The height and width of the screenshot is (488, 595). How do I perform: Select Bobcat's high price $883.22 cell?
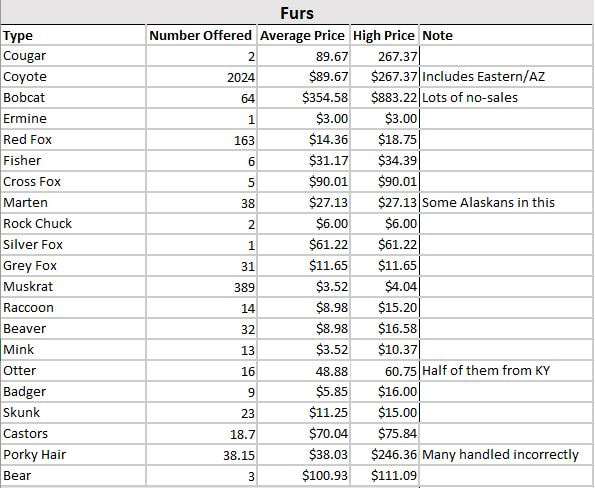click(384, 98)
